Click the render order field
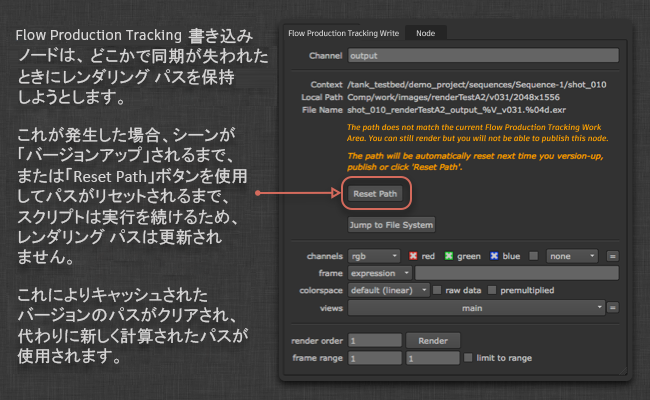Screen dimensions: 650x400 375,341
